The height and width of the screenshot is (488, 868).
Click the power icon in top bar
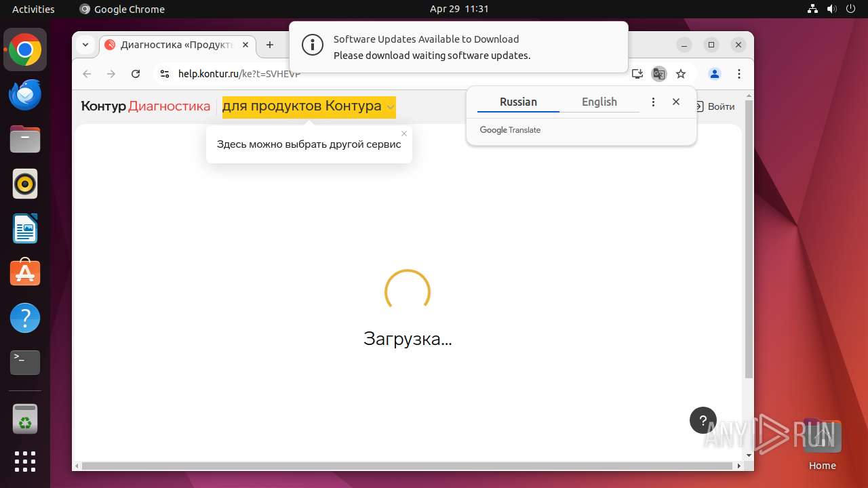click(850, 9)
